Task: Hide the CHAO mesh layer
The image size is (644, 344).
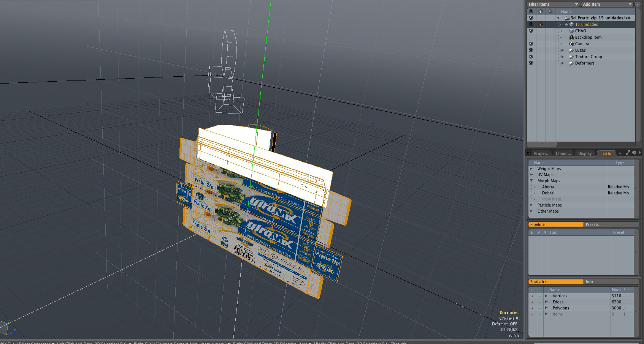Action: point(531,31)
